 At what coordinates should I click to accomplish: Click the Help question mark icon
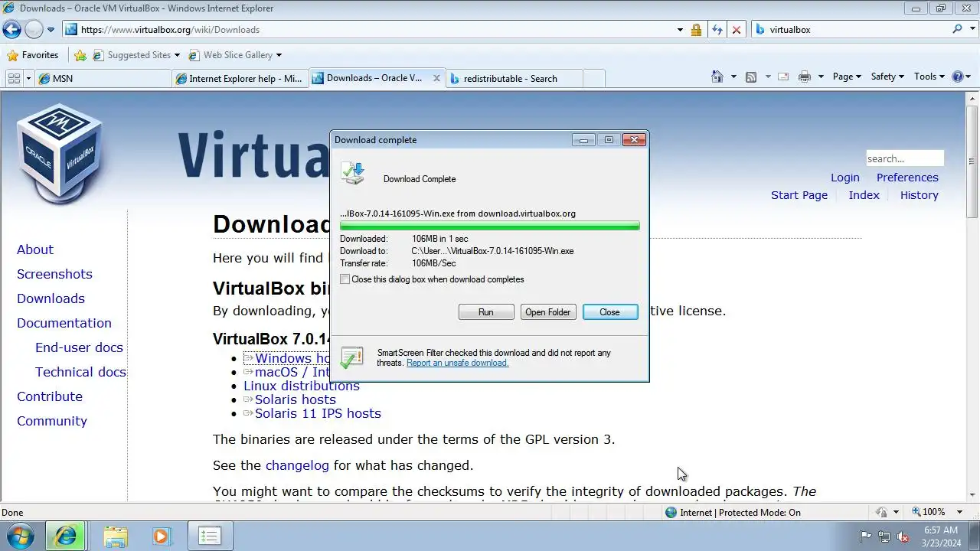click(x=957, y=77)
